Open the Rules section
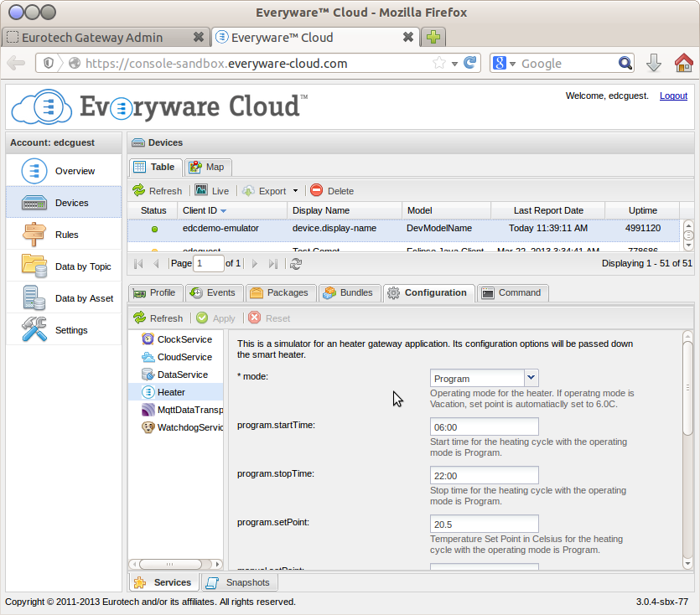This screenshot has height=615, width=700. pyautogui.click(x=64, y=235)
